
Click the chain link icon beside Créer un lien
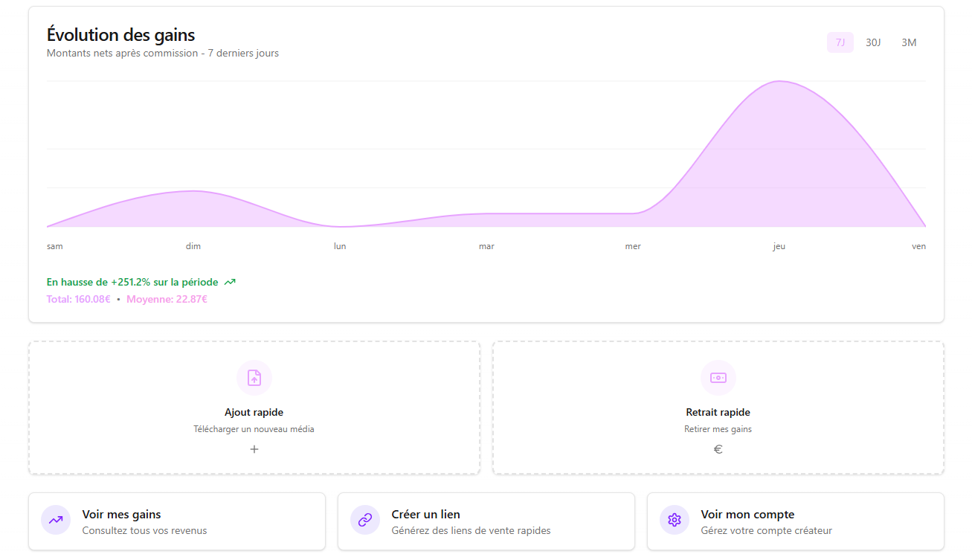[x=365, y=521]
